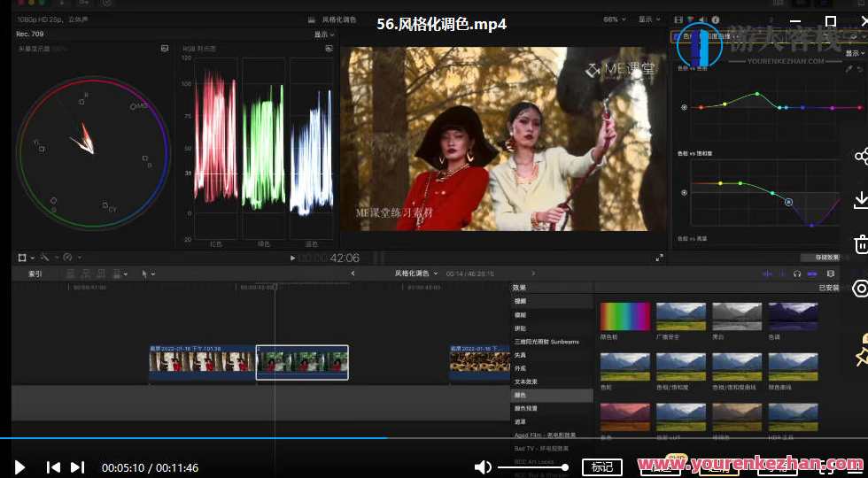Viewport: 868px width, 478px height.
Task: Toggle solo headphones icon
Action: (797, 274)
